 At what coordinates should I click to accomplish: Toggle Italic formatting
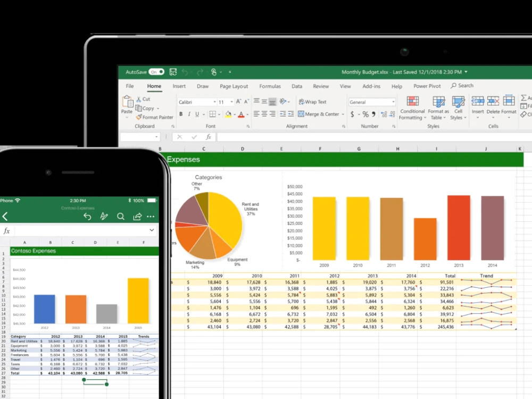click(189, 114)
